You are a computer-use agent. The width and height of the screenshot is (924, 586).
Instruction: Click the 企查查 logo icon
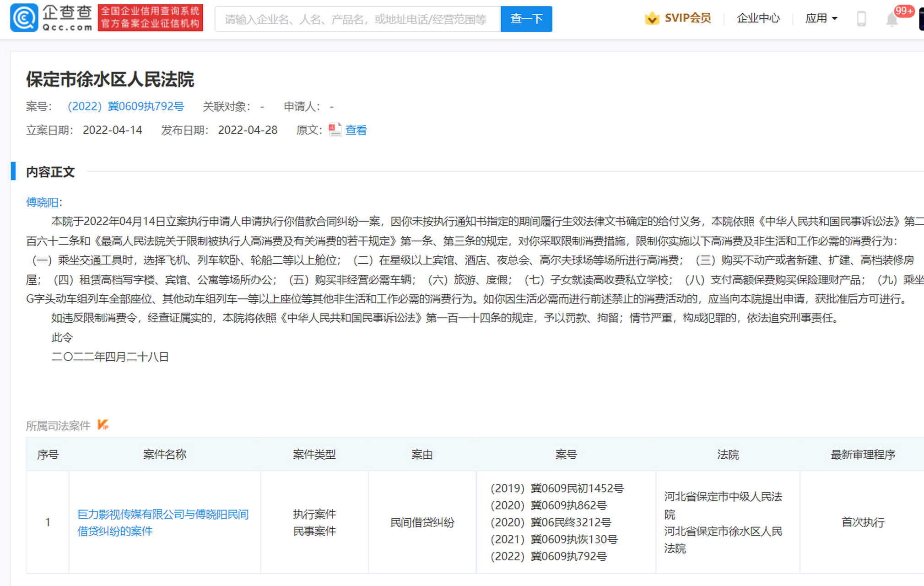click(x=25, y=18)
